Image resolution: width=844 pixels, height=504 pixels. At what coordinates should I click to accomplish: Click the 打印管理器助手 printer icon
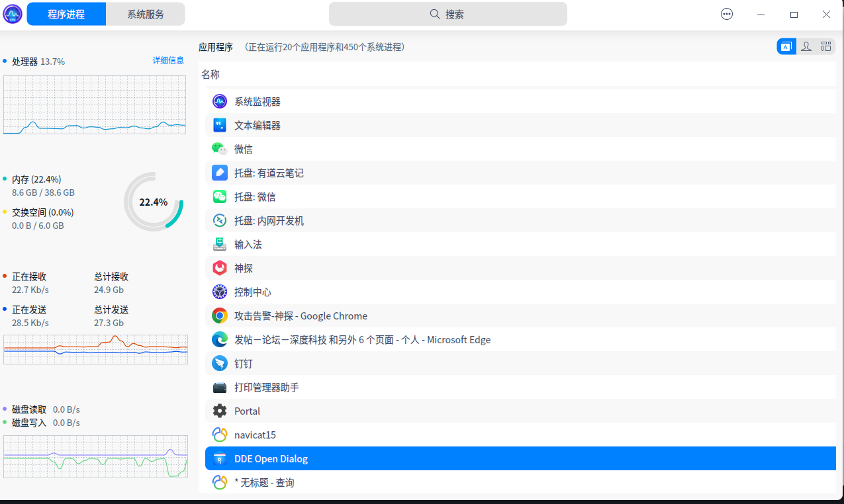click(x=220, y=387)
